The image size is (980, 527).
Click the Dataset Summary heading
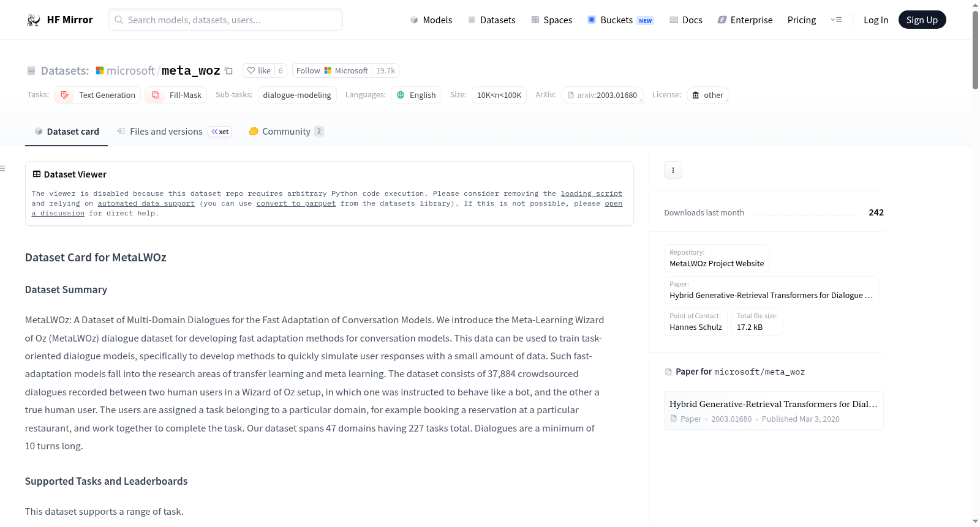66,290
